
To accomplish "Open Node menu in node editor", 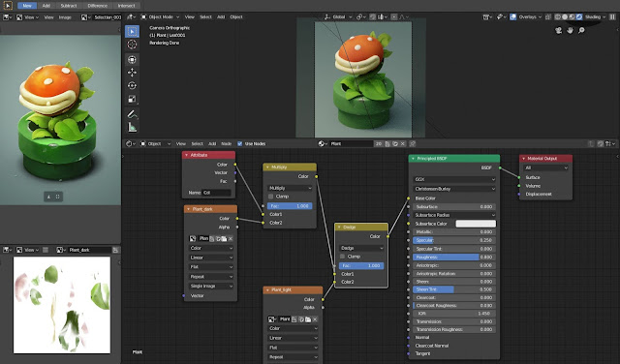I will [x=226, y=143].
